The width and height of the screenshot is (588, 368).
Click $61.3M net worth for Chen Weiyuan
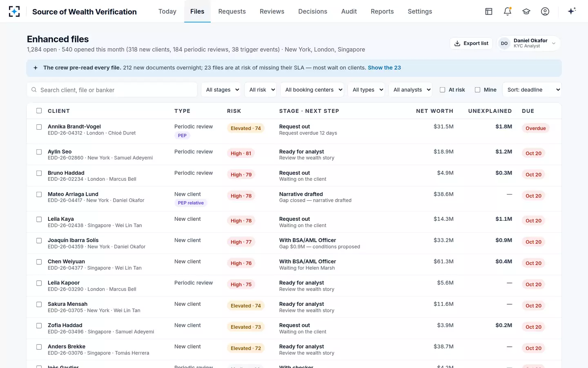443,262
